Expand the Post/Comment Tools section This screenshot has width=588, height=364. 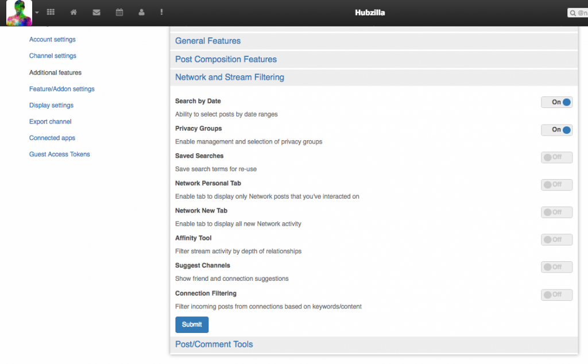pyautogui.click(x=214, y=344)
